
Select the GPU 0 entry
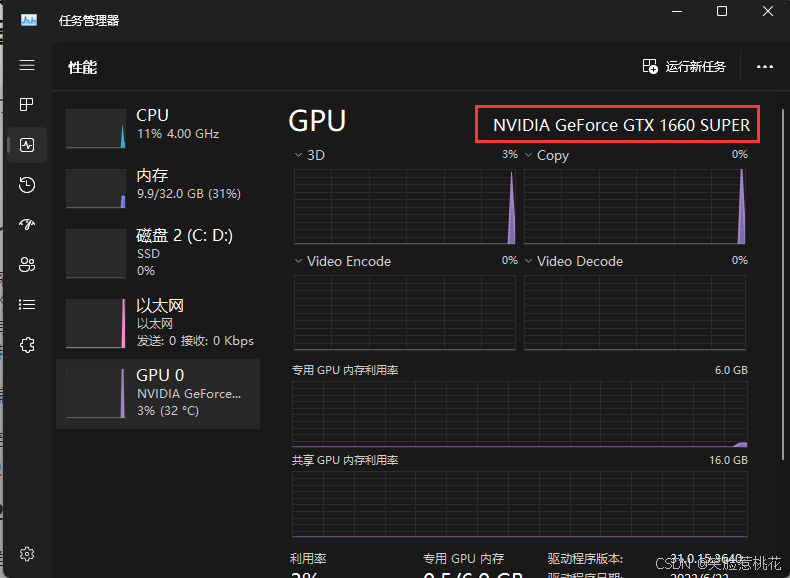click(x=158, y=394)
